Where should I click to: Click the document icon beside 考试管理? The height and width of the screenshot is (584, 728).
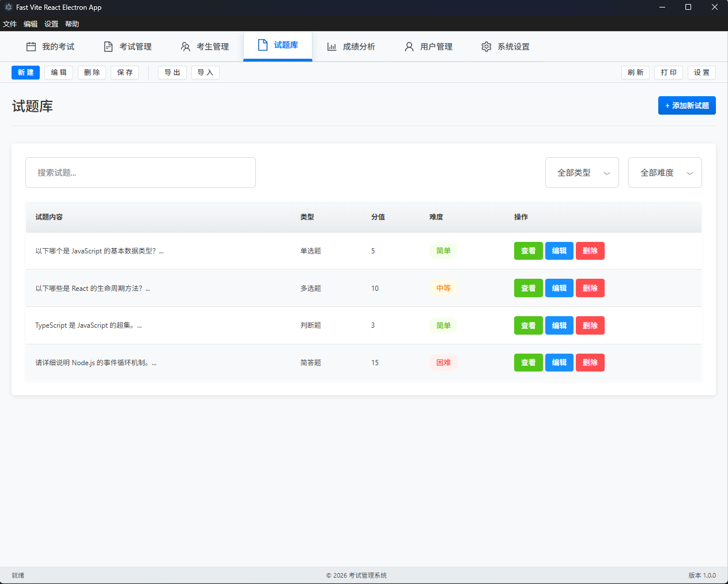(x=108, y=47)
